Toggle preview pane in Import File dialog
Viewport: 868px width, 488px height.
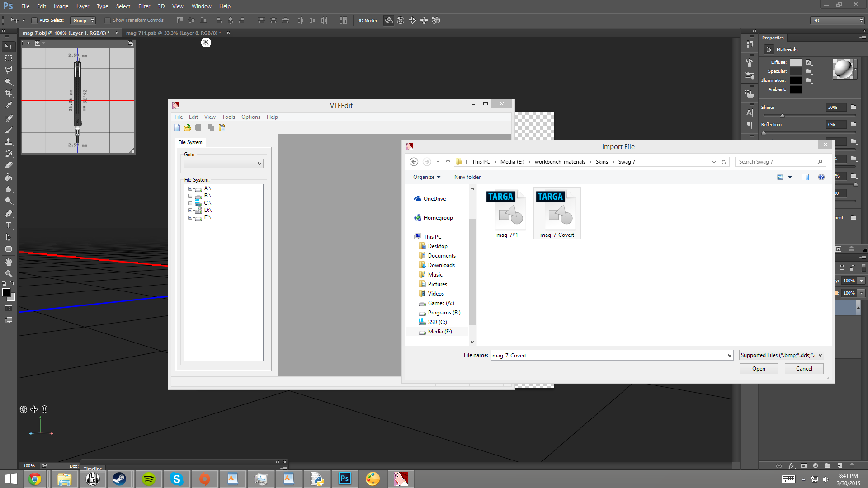805,177
